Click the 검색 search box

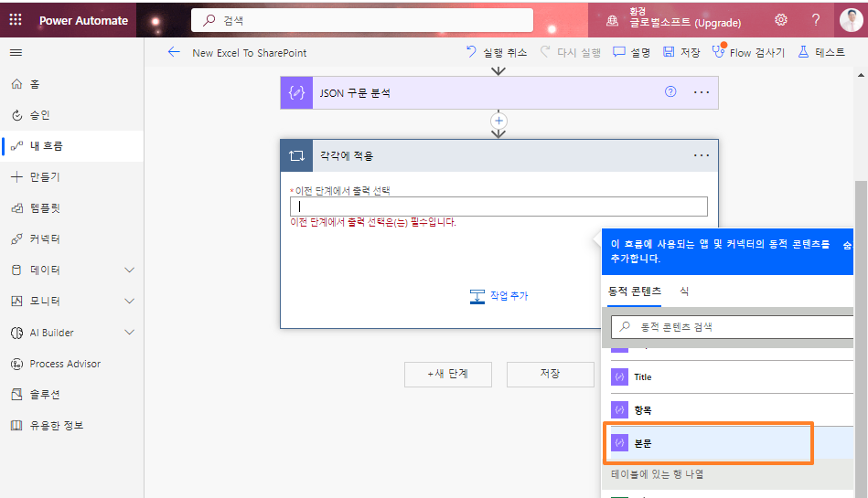coord(362,20)
